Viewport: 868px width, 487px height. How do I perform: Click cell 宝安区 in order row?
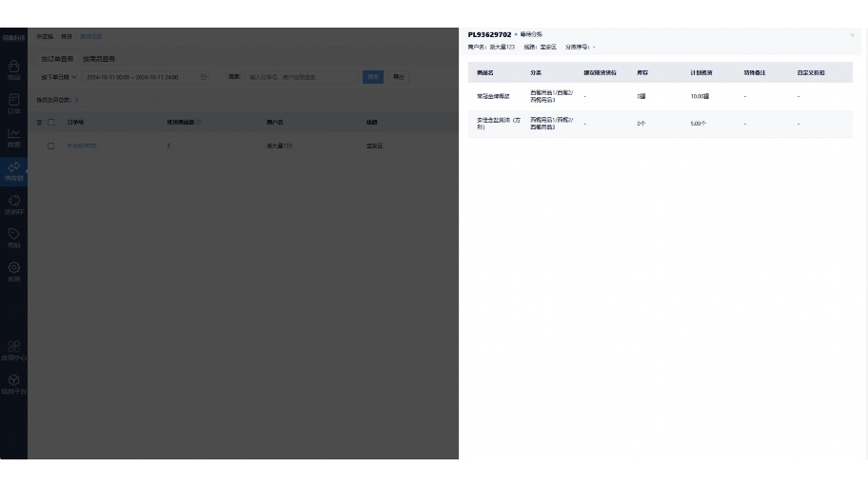click(374, 146)
